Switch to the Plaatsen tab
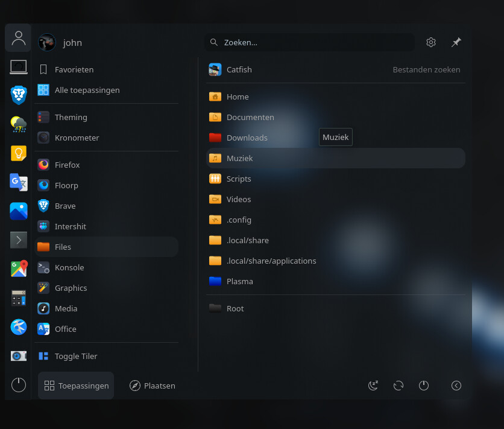This screenshot has width=504, height=429. point(153,386)
